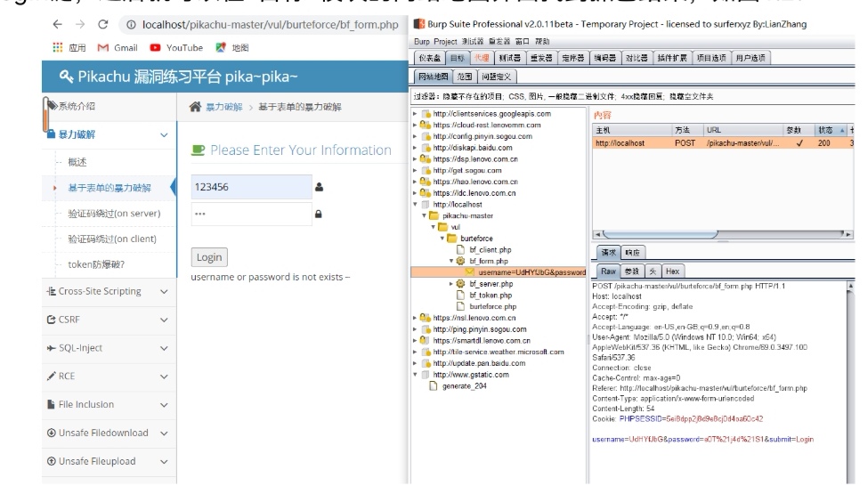868x494 pixels.
Task: Click the password input field
Action: click(252, 215)
